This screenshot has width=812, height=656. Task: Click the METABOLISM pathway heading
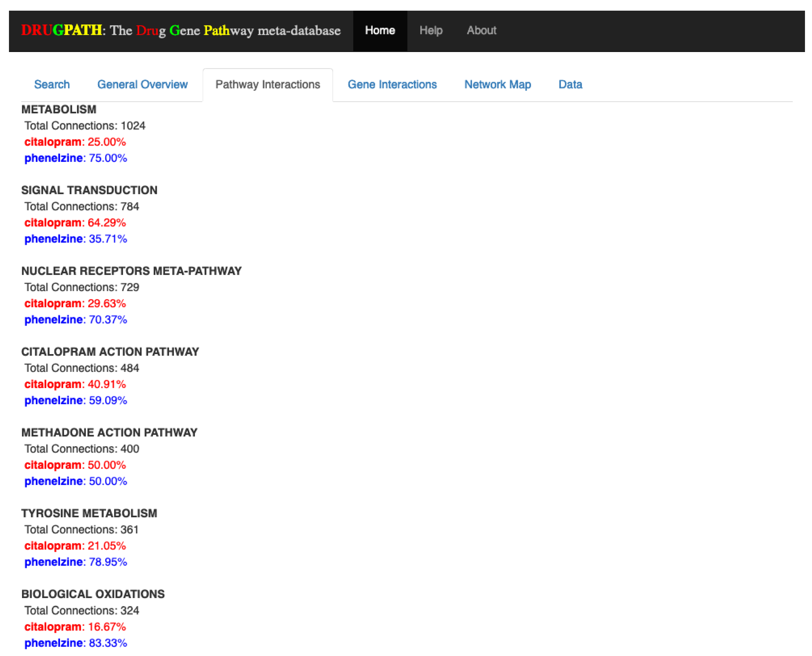point(59,109)
